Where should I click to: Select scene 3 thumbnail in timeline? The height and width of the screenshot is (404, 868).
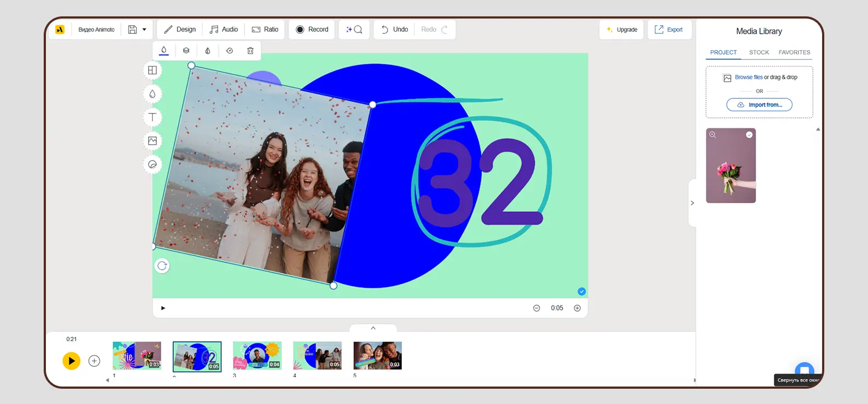point(257,356)
